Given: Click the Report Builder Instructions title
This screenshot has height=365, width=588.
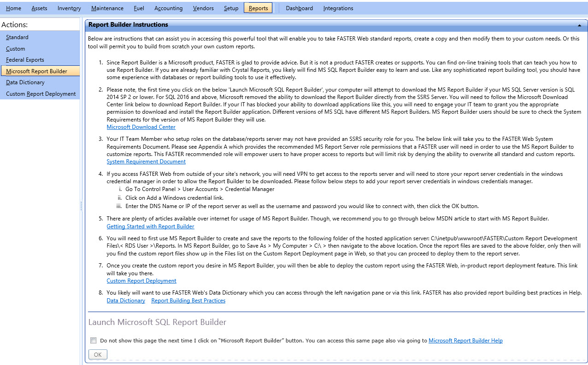Looking at the screenshot, I should click(x=128, y=25).
